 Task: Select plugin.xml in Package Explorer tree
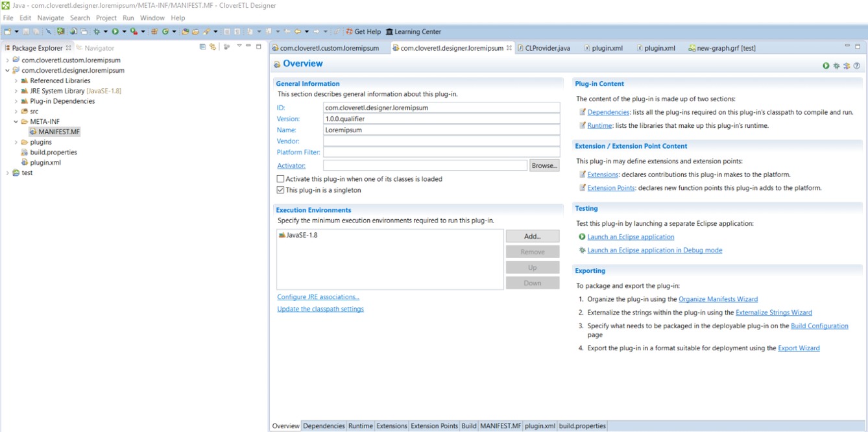[45, 163]
